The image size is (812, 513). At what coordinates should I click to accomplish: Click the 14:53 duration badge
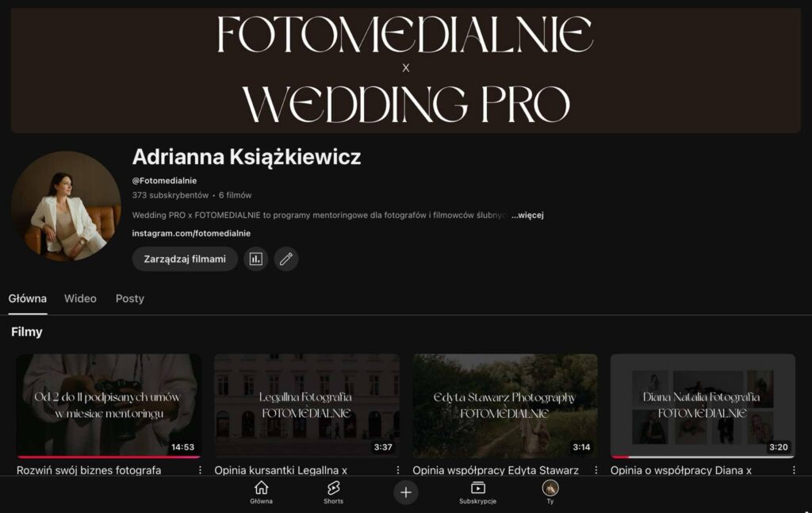pos(183,446)
